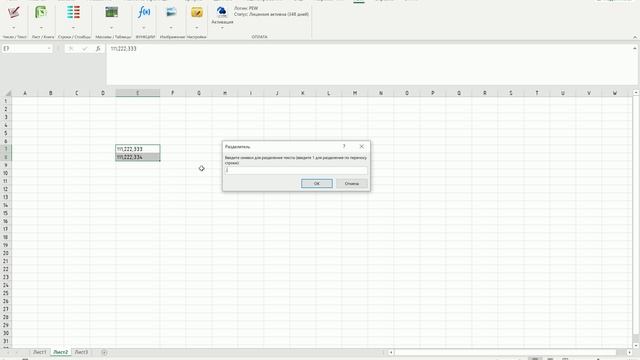Close the Разделитель dialog with X

[362, 146]
